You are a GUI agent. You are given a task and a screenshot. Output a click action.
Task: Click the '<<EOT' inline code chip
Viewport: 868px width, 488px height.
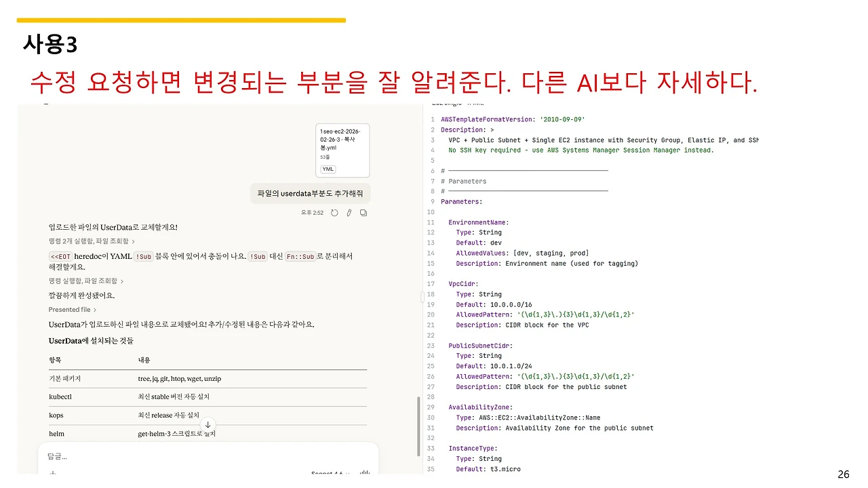tap(60, 257)
